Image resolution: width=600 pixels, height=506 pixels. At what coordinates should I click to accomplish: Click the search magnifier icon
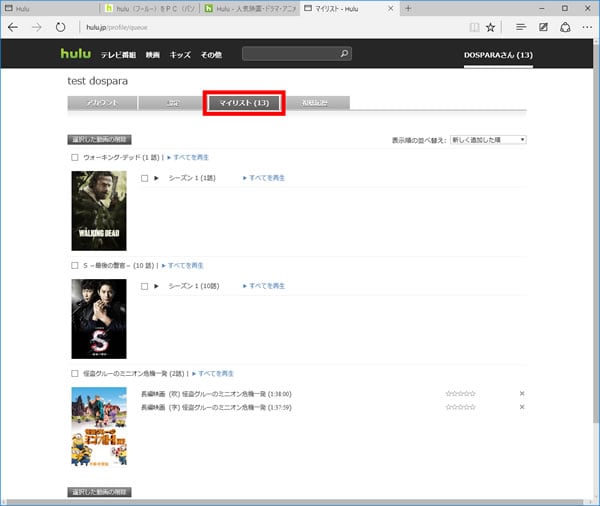point(344,54)
